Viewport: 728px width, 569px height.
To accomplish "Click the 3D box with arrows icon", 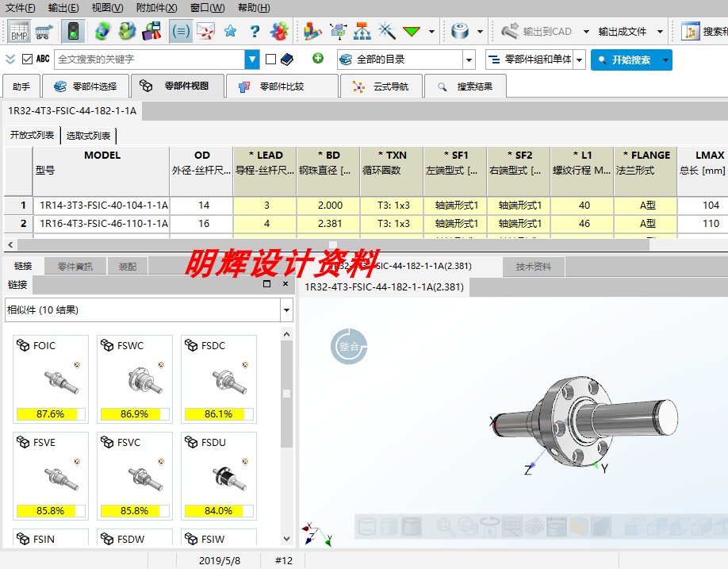I will 339,32.
